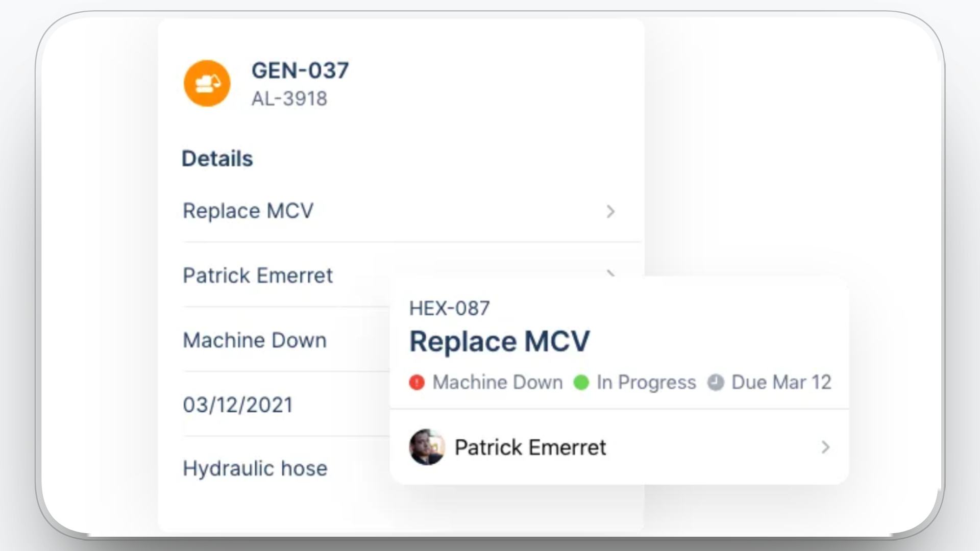Image resolution: width=980 pixels, height=551 pixels.
Task: Open Patrick Emerret's profile avatar photo
Action: point(427,447)
